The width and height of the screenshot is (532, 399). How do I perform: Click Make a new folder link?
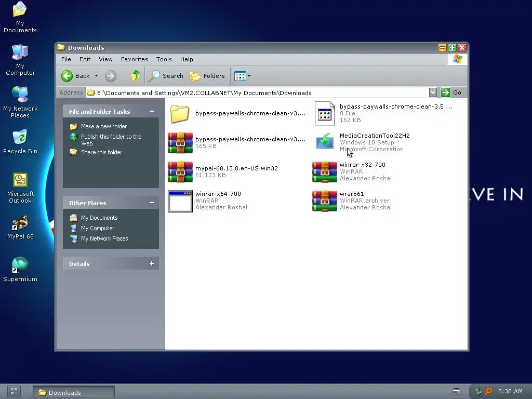click(x=104, y=126)
